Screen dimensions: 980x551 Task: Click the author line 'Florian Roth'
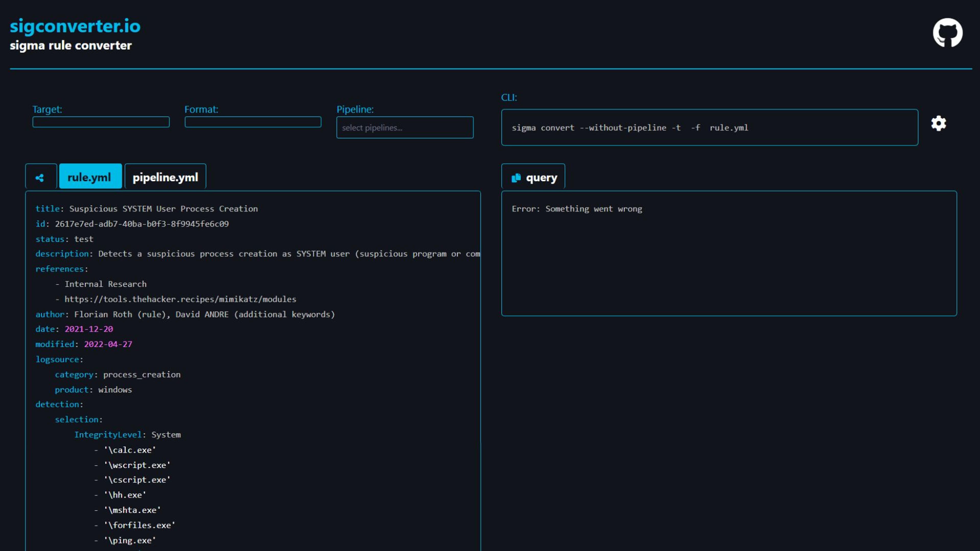pos(185,315)
